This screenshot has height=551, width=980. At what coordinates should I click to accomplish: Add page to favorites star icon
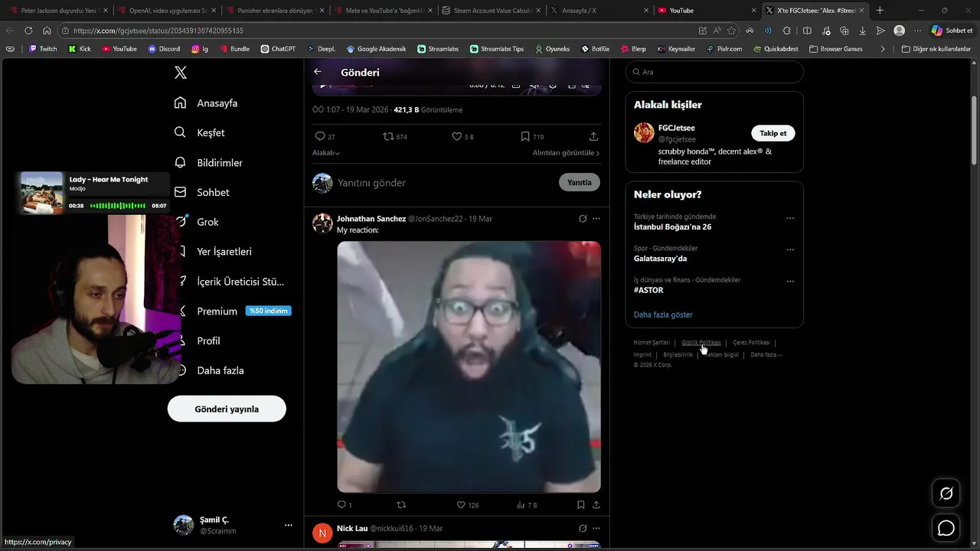click(x=732, y=31)
